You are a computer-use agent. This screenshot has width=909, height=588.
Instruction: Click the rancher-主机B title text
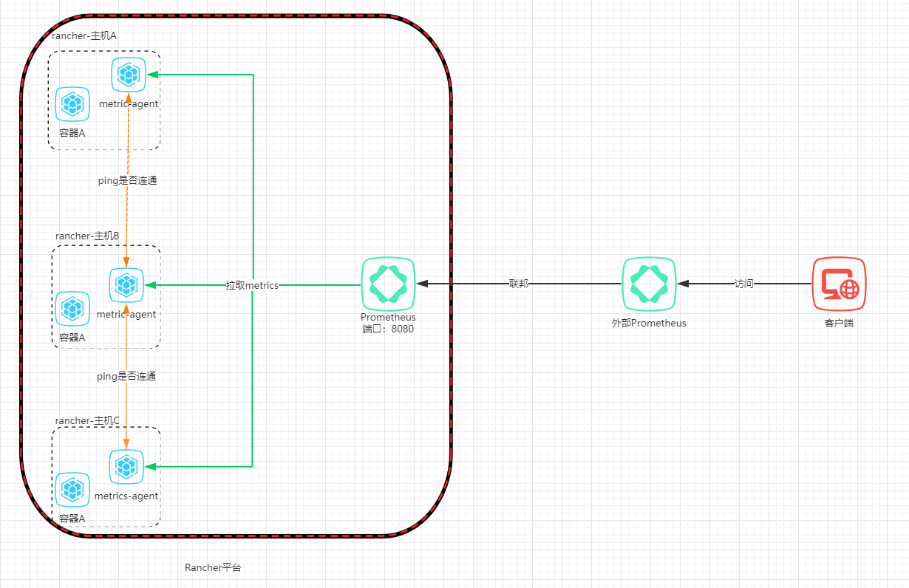click(x=87, y=236)
